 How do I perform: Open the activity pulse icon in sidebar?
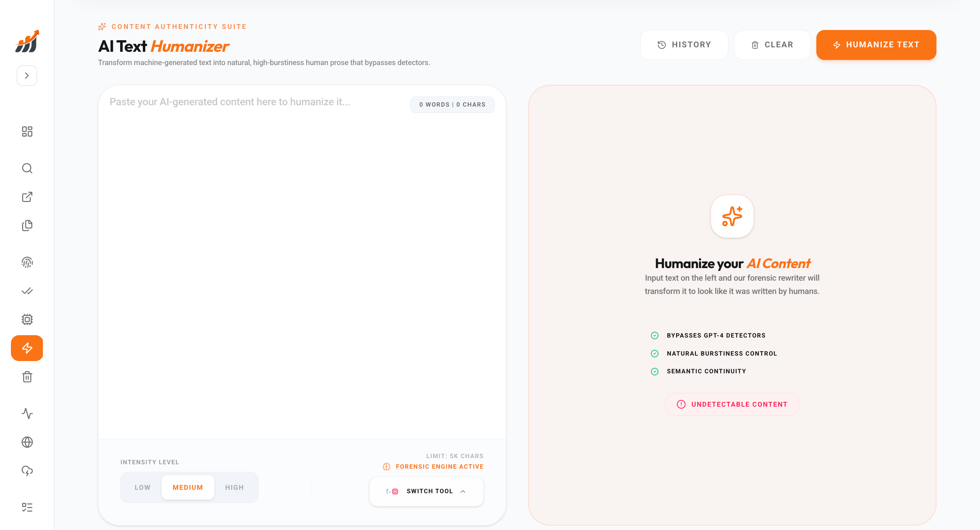click(x=27, y=414)
